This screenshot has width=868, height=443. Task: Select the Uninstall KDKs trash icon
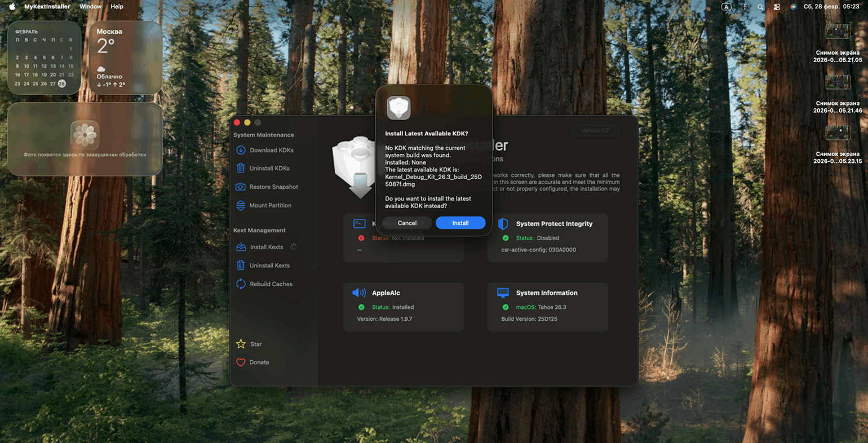(x=241, y=168)
